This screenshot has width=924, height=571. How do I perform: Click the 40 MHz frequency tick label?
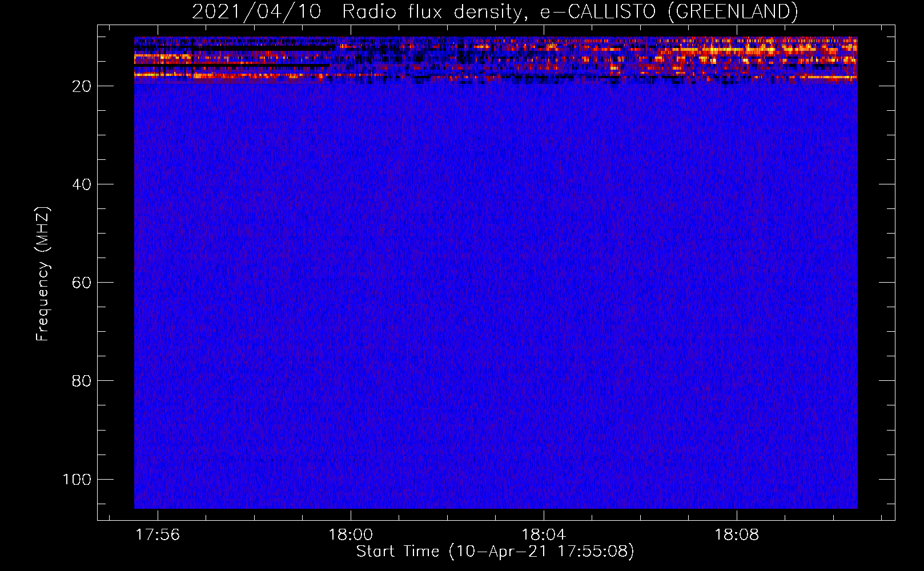82,184
